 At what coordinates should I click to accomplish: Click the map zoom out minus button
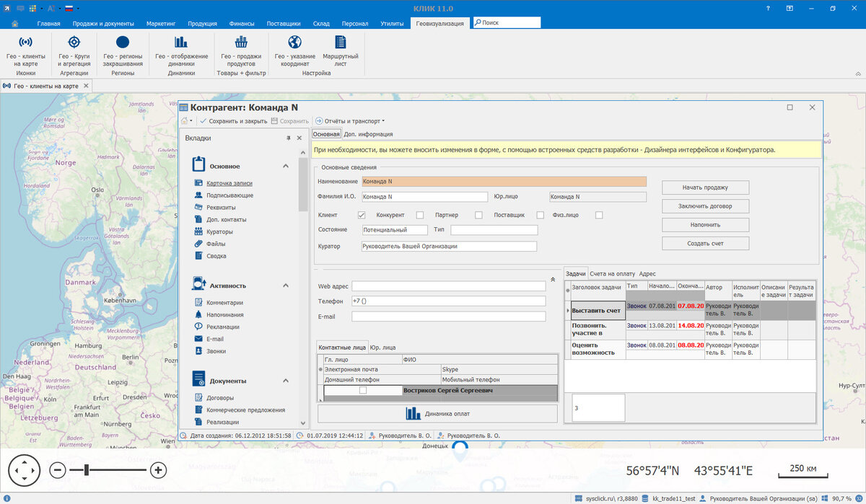tap(58, 471)
